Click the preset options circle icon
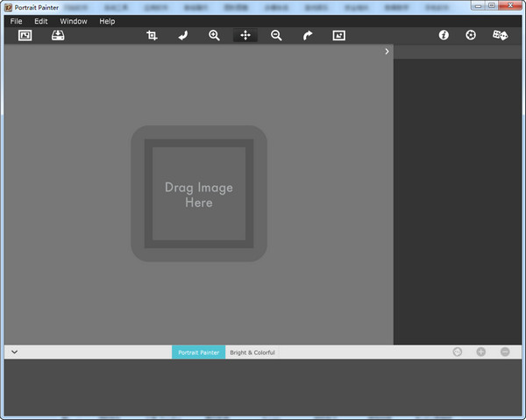 [x=458, y=352]
